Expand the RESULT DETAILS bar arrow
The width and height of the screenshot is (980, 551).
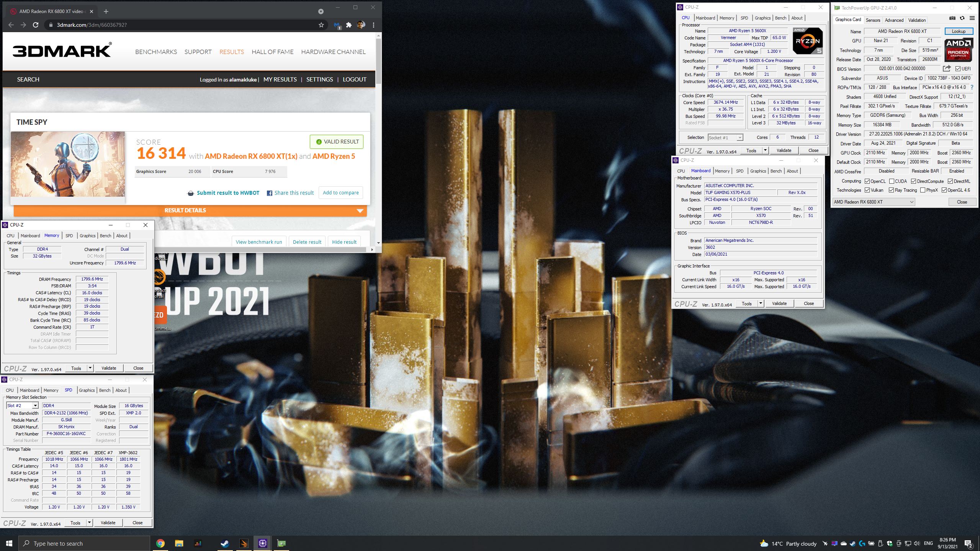[360, 211]
